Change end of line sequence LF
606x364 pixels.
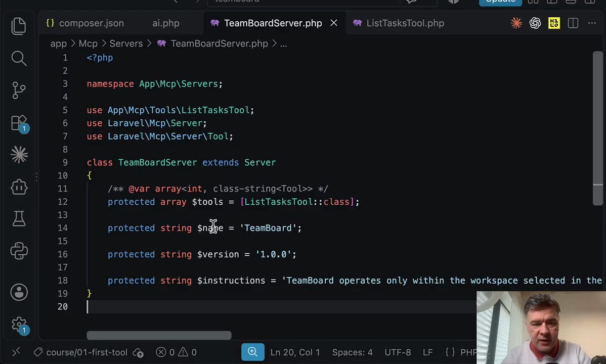click(x=427, y=352)
